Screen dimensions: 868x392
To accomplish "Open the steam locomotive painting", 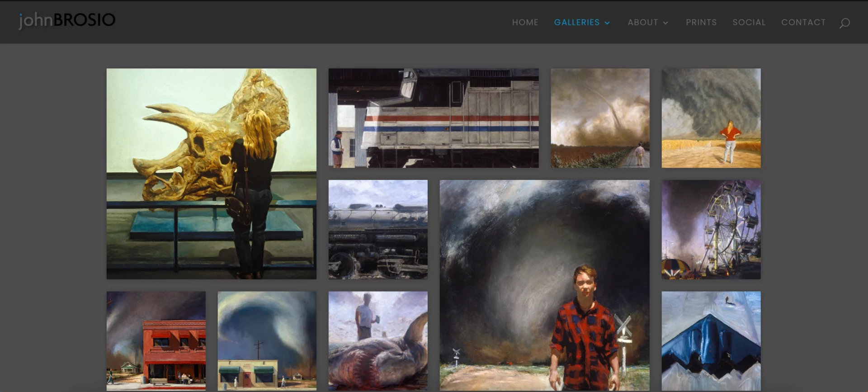I will (377, 229).
